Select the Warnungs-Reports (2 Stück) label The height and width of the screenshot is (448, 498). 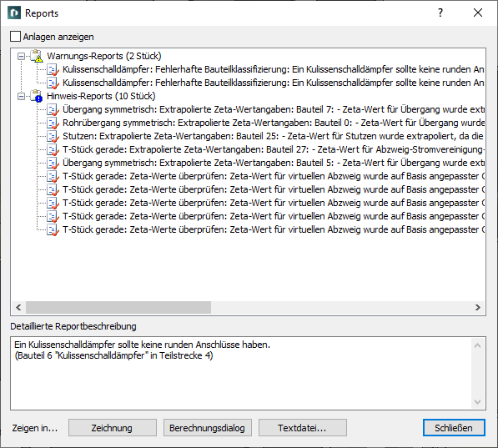click(104, 56)
